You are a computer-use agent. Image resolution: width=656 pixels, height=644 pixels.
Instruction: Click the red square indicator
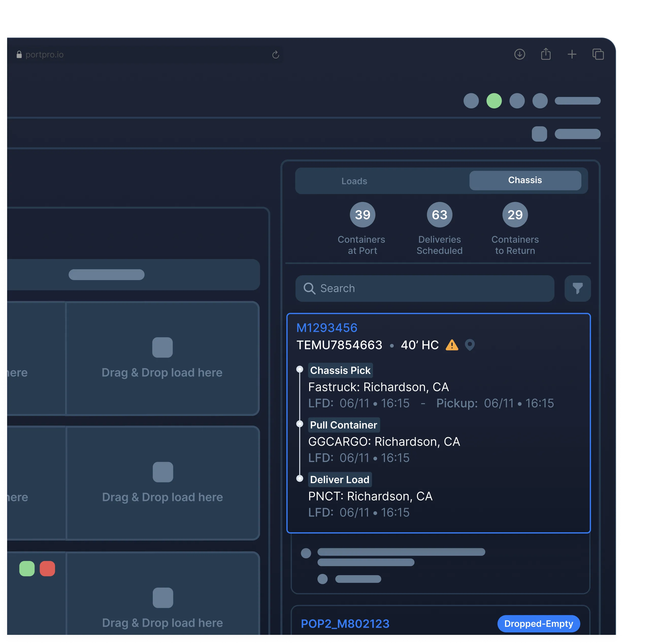coord(47,569)
